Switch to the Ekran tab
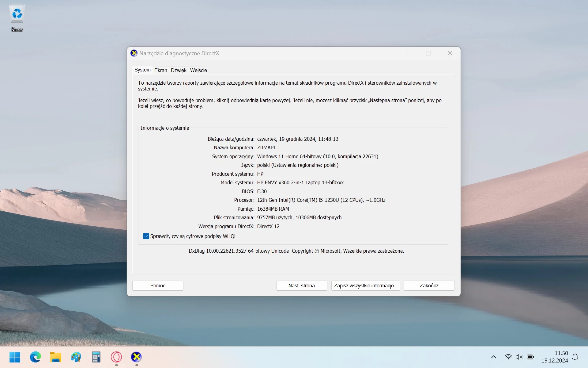Image resolution: width=588 pixels, height=368 pixels. (x=160, y=70)
